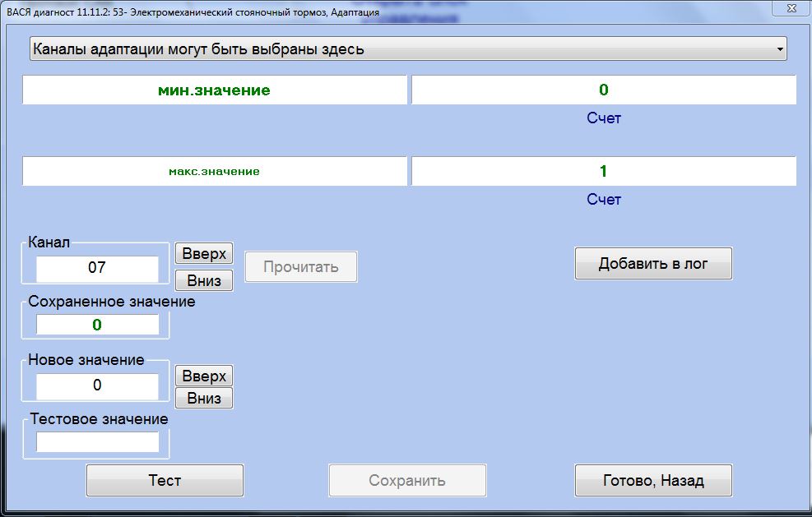Click the макс.значение label box
The height and width of the screenshot is (517, 812).
[214, 172]
